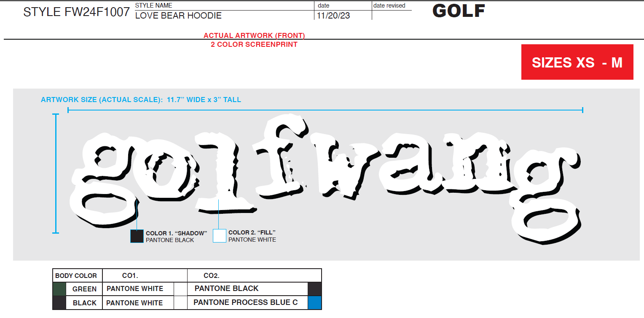Click the GREEN body color cell
Viewport: 644px width, 318px height.
pyautogui.click(x=84, y=289)
